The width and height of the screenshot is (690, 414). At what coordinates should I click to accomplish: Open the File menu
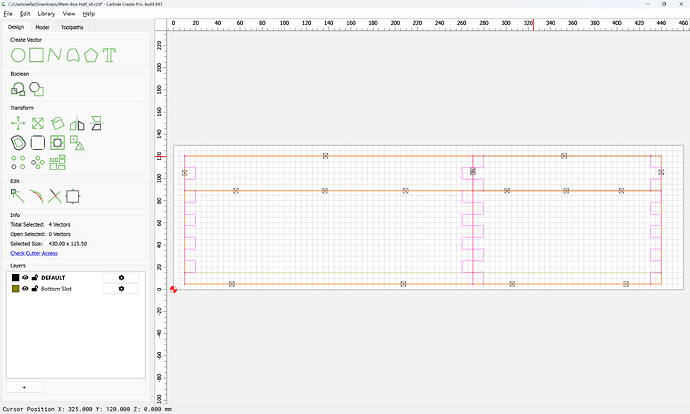8,14
